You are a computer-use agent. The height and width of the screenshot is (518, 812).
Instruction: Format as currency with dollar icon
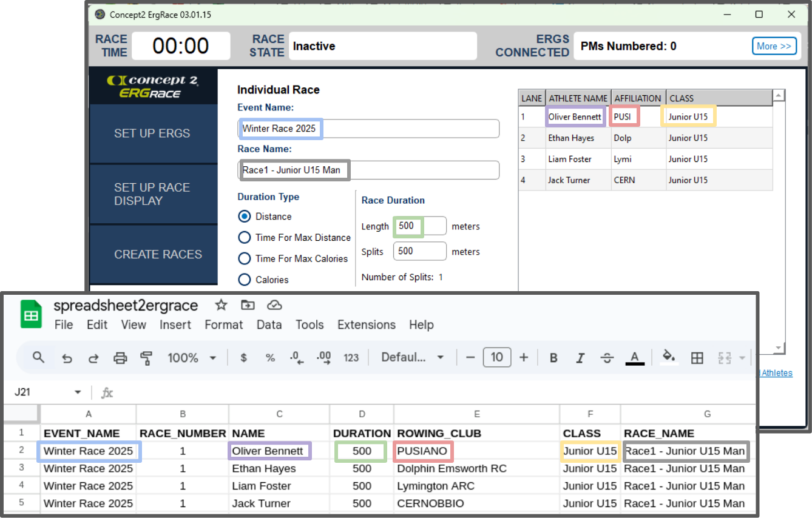244,358
